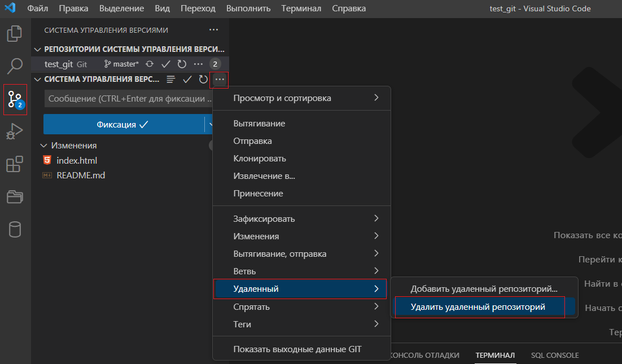Screen dimensions: 622x364
Task: Refresh the test_git repository row
Action: point(182,64)
